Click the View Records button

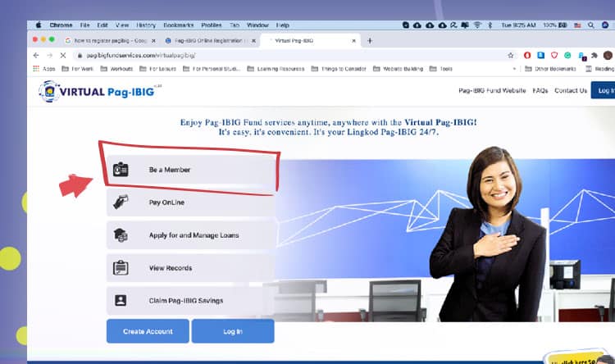coord(190,267)
